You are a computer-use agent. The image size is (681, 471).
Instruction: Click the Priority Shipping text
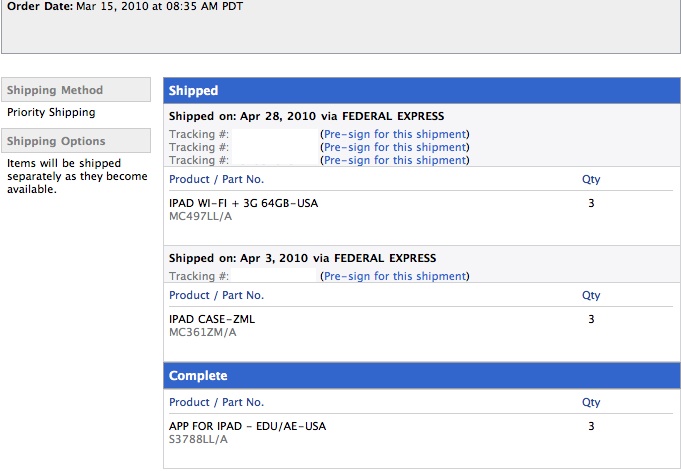pos(51,112)
